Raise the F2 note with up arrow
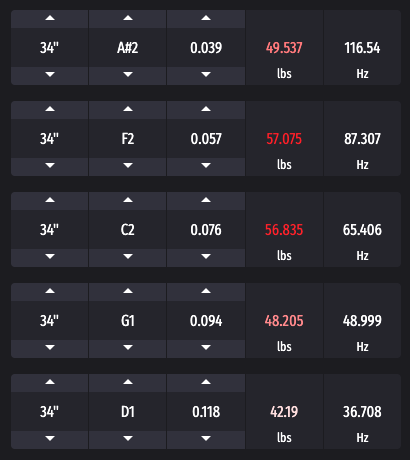The width and height of the screenshot is (410, 460). tap(128, 110)
